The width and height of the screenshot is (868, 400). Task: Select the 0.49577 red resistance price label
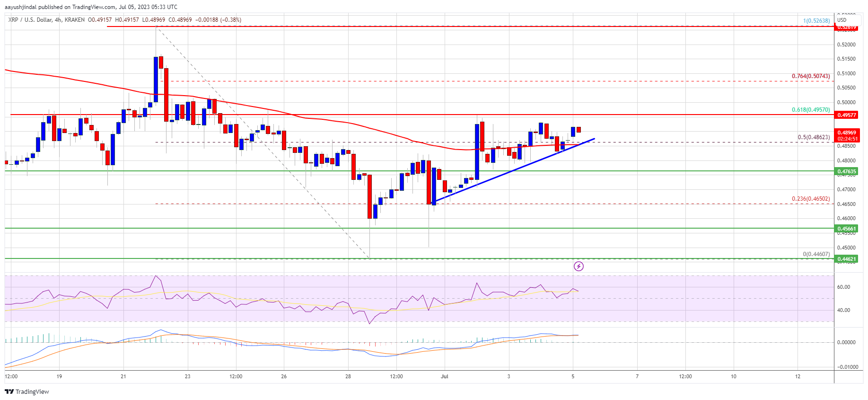click(x=847, y=115)
